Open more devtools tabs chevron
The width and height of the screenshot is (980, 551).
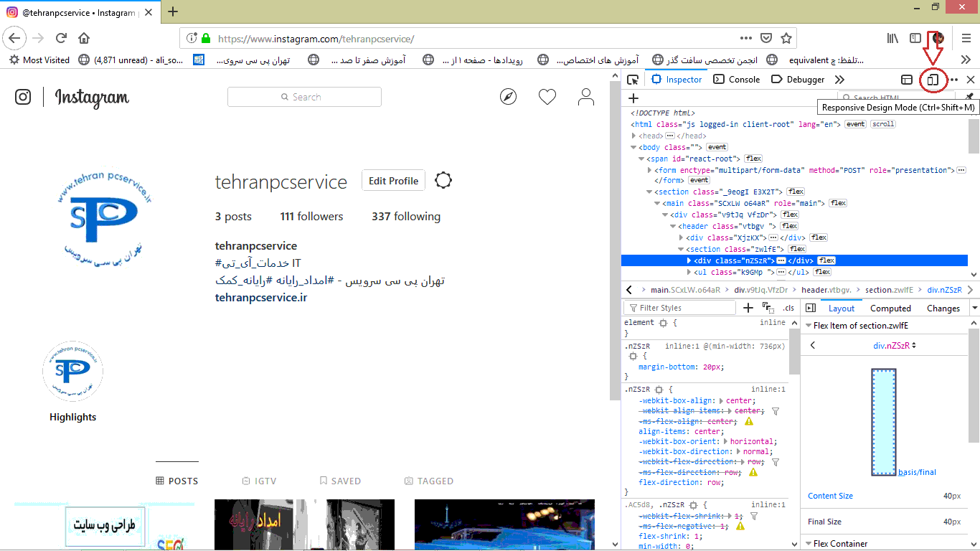coord(839,80)
